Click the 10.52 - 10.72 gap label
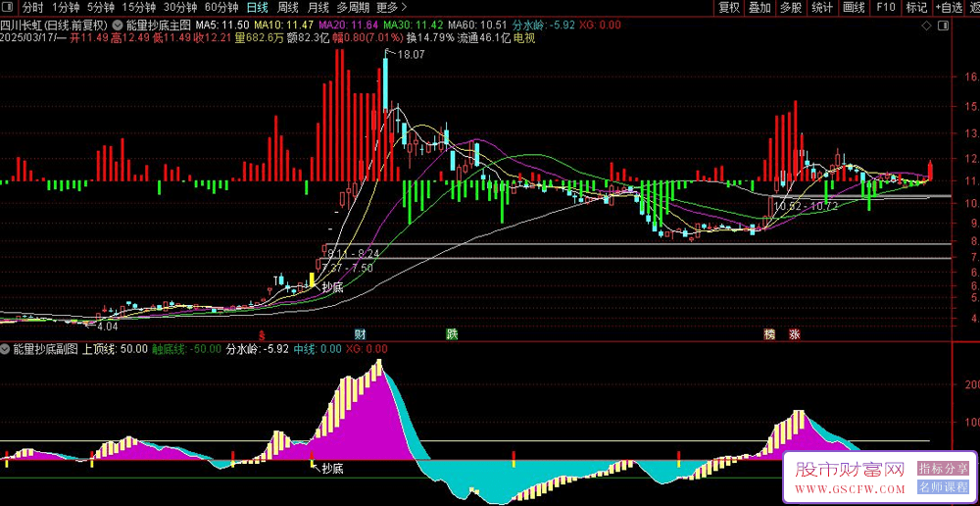Screen dimensions: 980x506 coord(806,205)
